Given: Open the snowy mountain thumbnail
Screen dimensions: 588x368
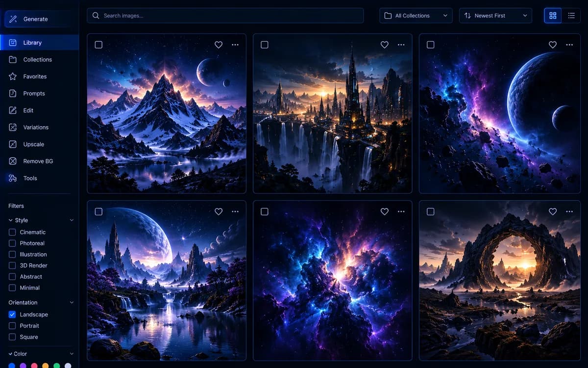Looking at the screenshot, I should point(167,113).
